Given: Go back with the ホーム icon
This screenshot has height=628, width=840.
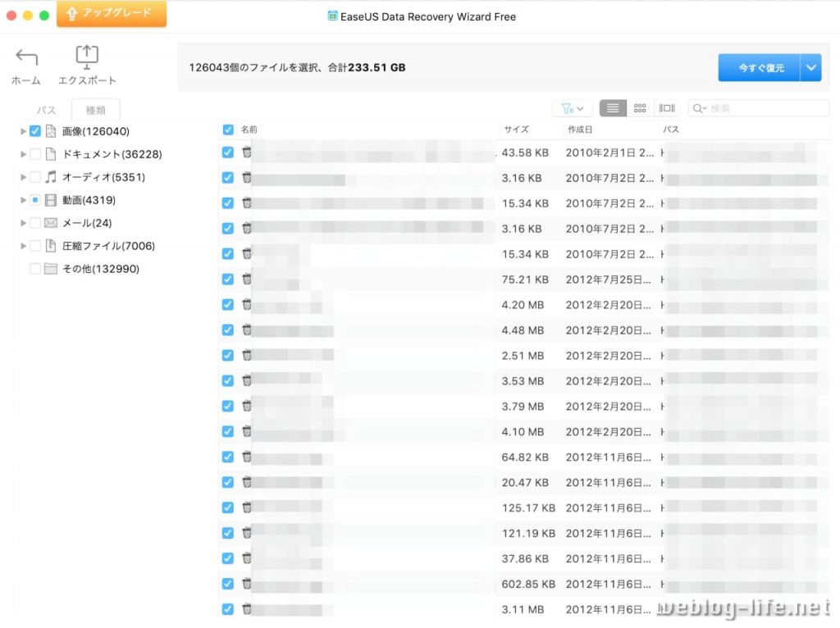Looking at the screenshot, I should (26, 66).
